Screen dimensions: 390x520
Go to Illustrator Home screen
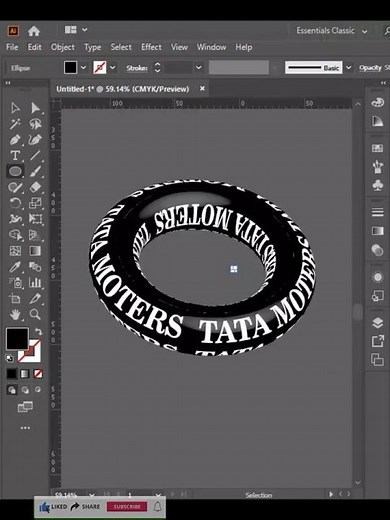pyautogui.click(x=34, y=31)
